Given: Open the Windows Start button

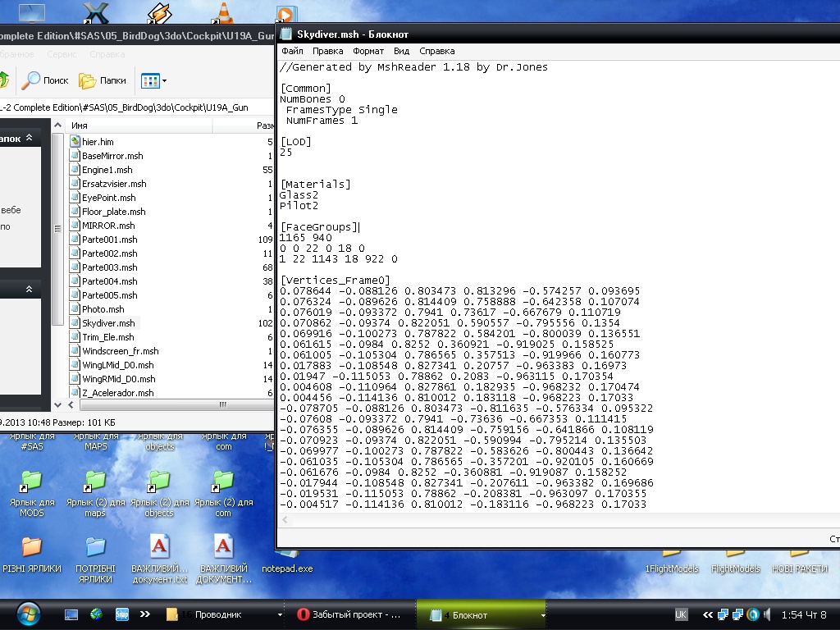Looking at the screenshot, I should tap(27, 614).
